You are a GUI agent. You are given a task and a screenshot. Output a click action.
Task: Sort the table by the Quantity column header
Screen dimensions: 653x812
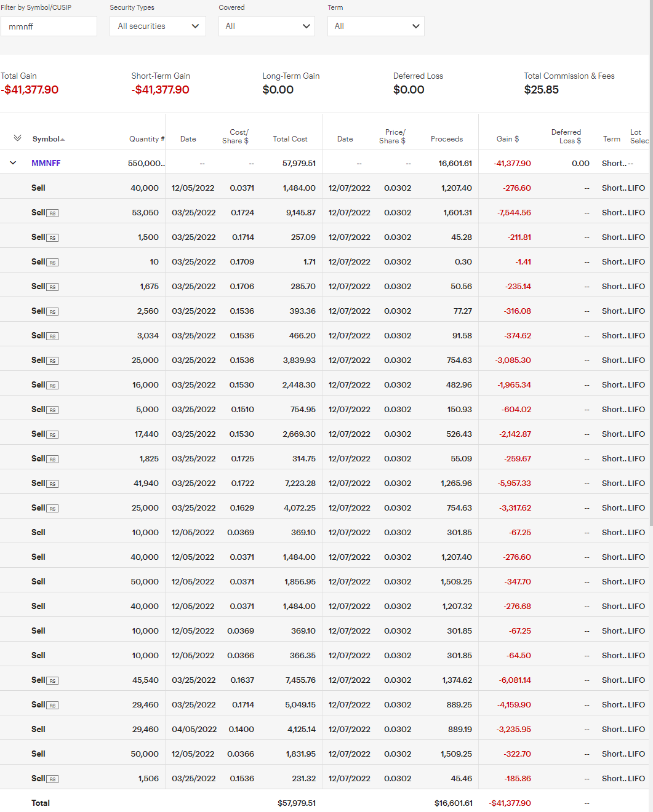(x=146, y=139)
